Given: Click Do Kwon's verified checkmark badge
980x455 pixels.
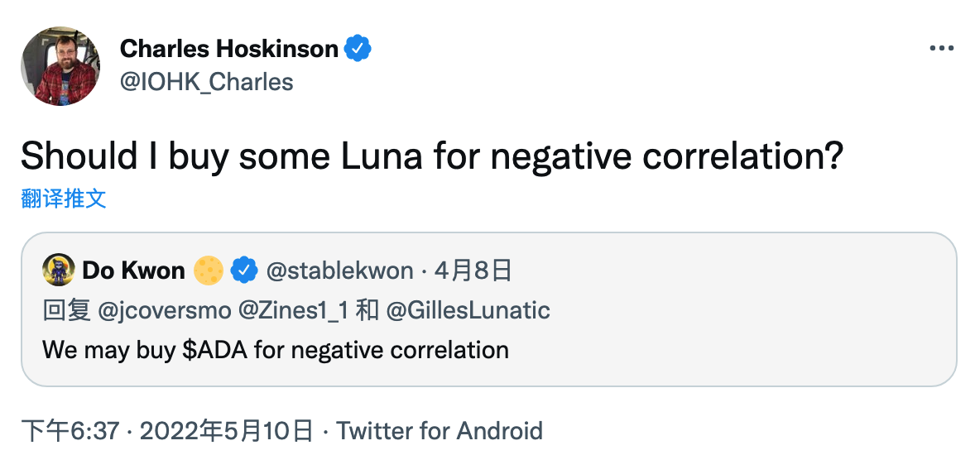Looking at the screenshot, I should tap(244, 271).
